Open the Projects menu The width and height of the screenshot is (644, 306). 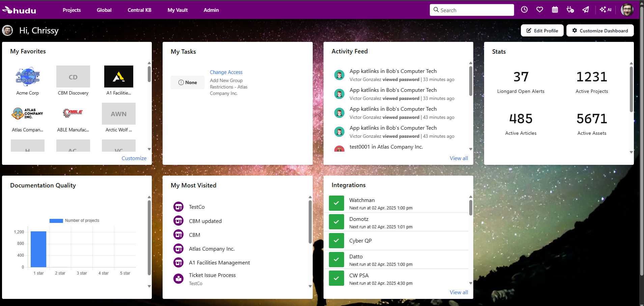pyautogui.click(x=72, y=10)
